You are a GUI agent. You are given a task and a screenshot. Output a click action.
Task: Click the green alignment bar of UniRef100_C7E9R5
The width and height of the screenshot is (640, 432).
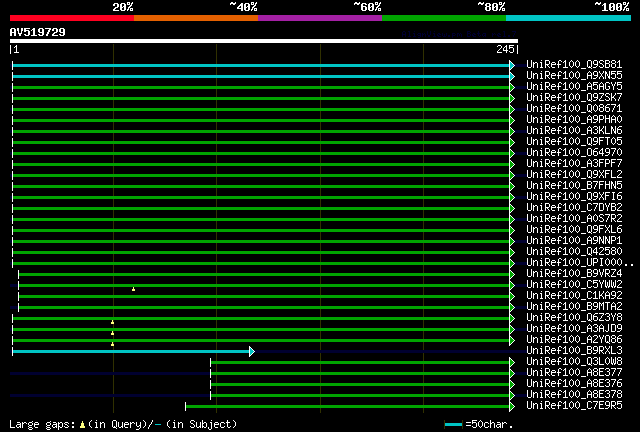coord(348,406)
